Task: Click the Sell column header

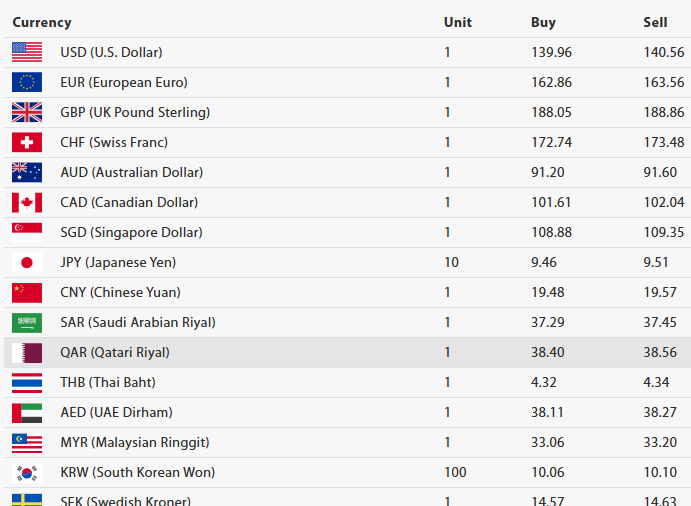Action: (655, 22)
